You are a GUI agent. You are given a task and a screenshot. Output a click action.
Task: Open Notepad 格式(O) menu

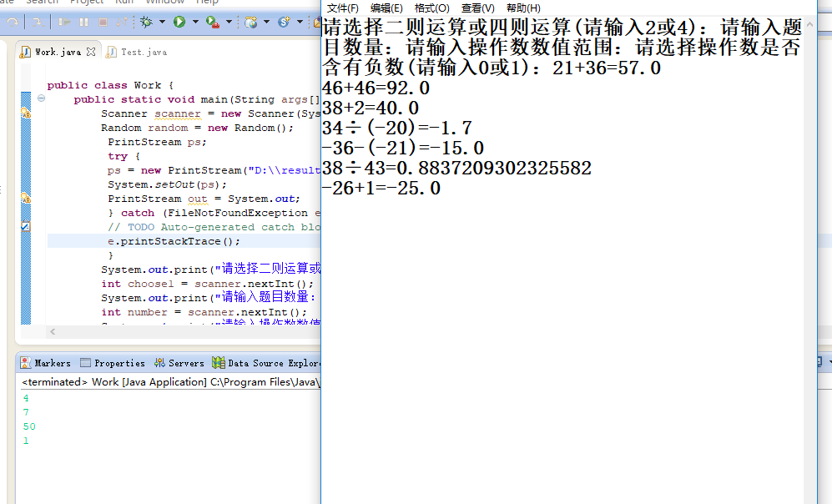(432, 8)
